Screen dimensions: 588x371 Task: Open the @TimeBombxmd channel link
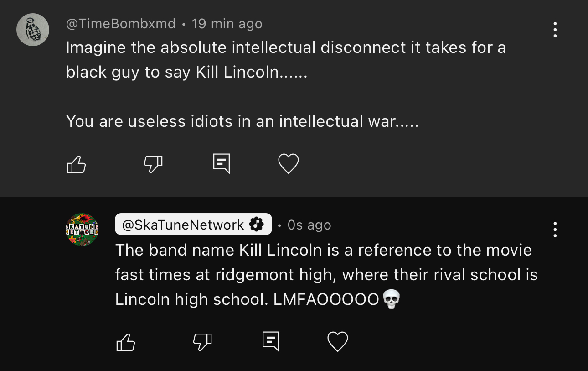tap(121, 24)
